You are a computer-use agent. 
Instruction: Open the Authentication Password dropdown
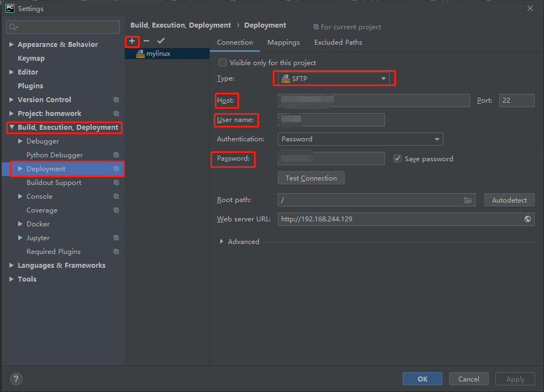[x=360, y=139]
